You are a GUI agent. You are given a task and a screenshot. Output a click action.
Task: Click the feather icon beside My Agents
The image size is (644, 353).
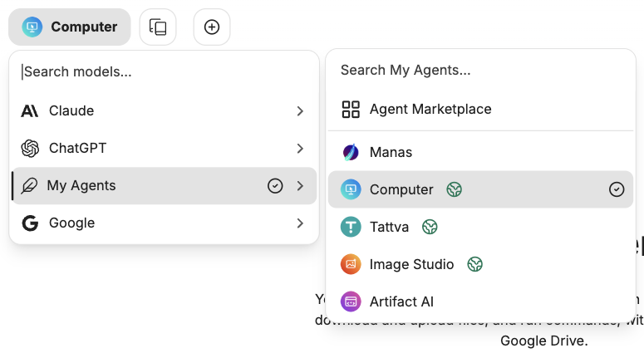click(29, 185)
